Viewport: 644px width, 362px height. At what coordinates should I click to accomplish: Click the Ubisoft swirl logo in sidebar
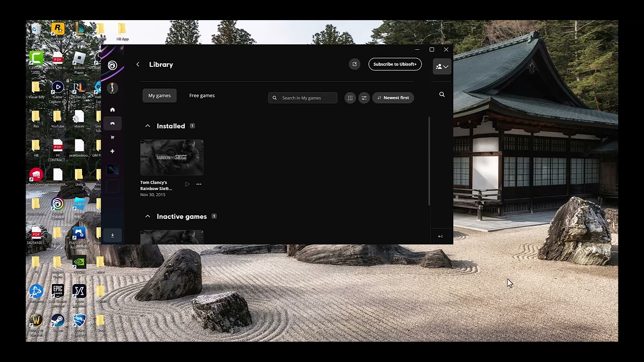point(112,65)
